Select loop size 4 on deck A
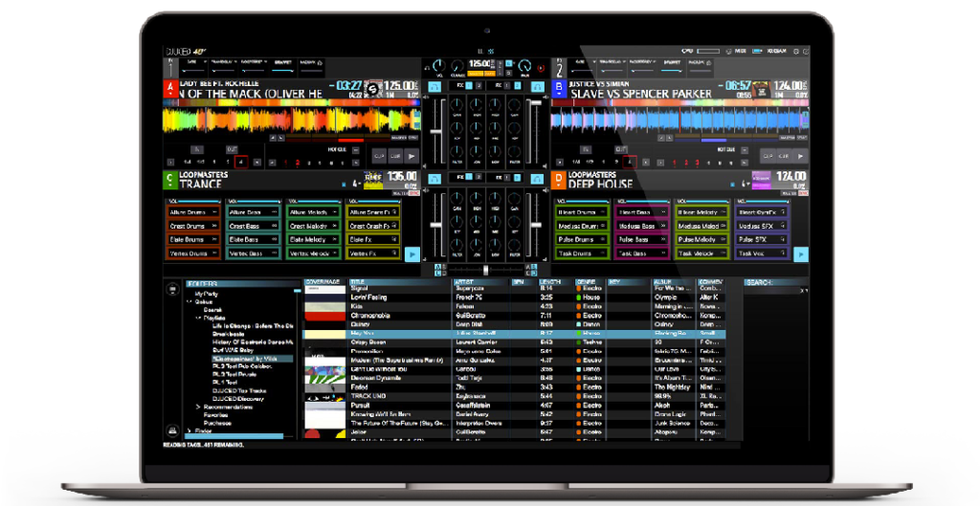The height and width of the screenshot is (506, 980). [x=240, y=163]
